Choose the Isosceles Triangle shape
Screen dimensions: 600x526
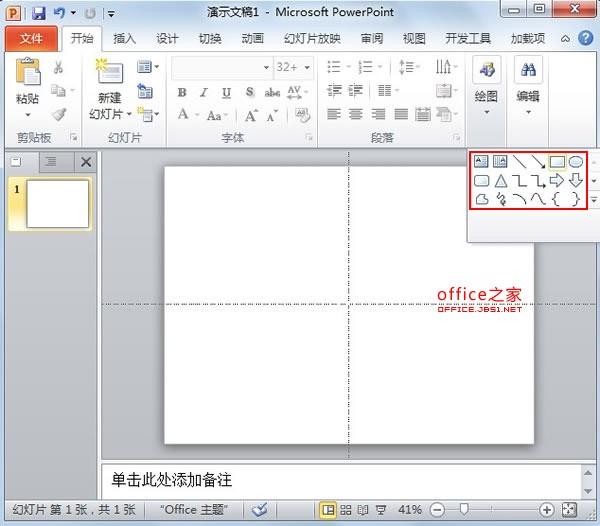tap(500, 180)
